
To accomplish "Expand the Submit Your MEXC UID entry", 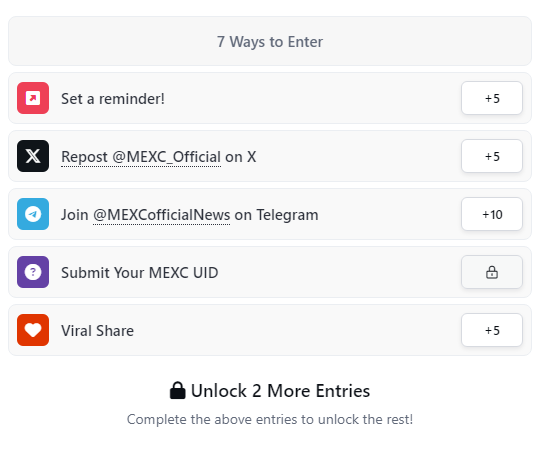I will click(270, 272).
